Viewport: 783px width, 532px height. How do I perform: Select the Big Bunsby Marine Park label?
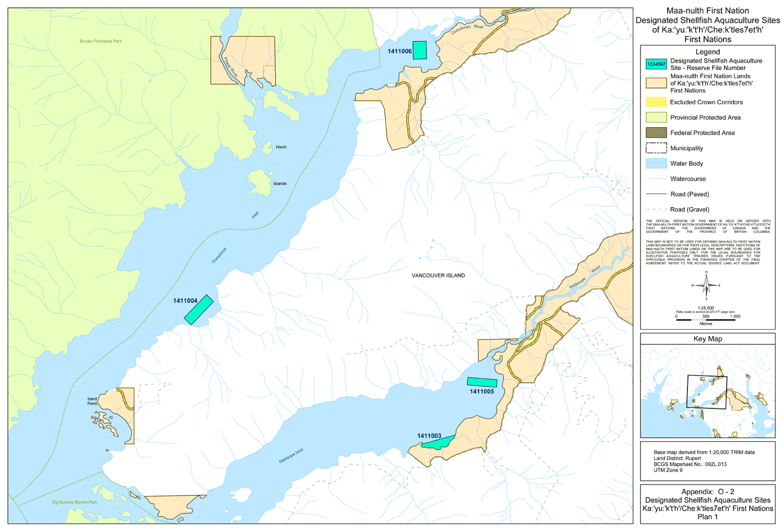coord(75,502)
